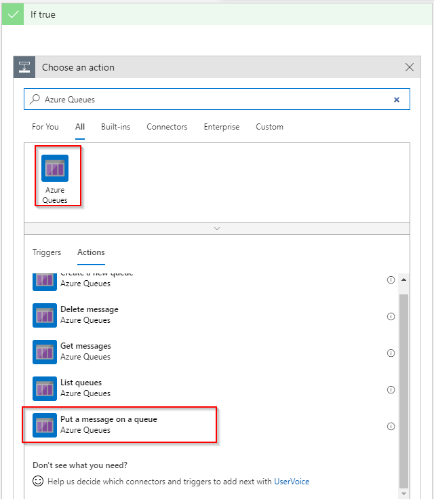The image size is (434, 504).
Task: Open the Custom tab
Action: 269,127
